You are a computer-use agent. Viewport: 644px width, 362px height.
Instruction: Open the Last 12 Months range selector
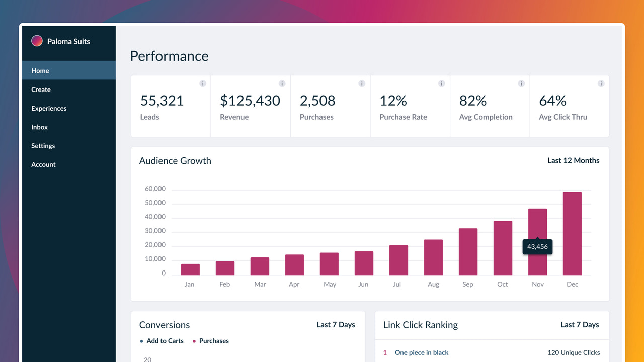(x=574, y=160)
